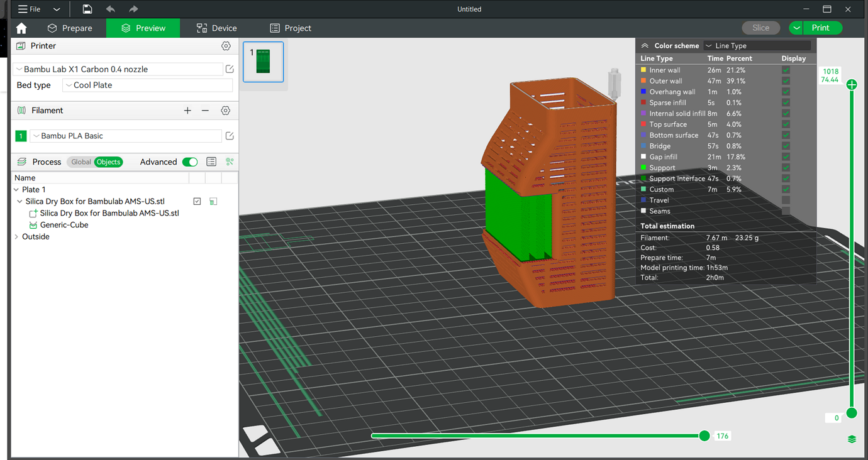This screenshot has height=460, width=868.
Task: Collapse the Plate 1 tree node
Action: pyautogui.click(x=16, y=190)
